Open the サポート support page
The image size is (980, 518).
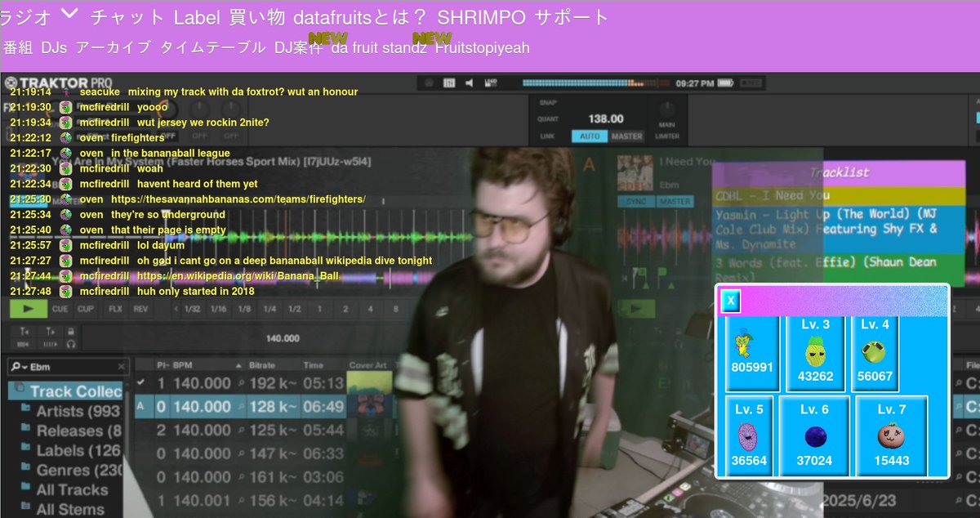pyautogui.click(x=572, y=16)
